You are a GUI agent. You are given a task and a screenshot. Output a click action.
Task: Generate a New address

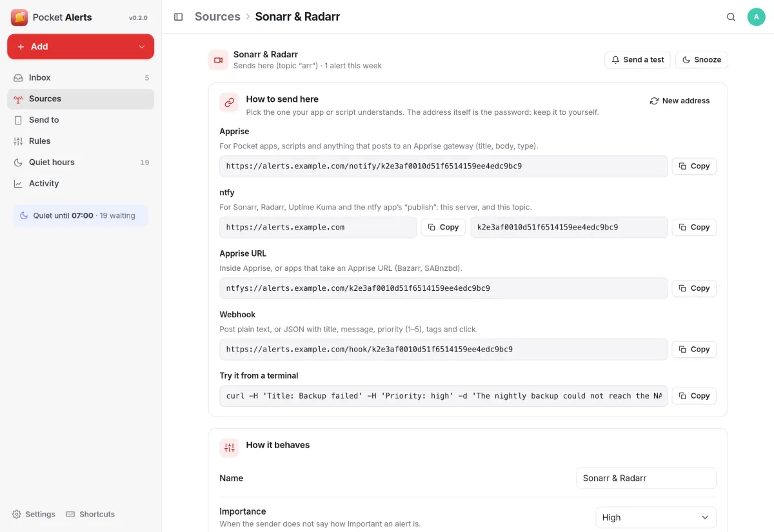click(680, 101)
